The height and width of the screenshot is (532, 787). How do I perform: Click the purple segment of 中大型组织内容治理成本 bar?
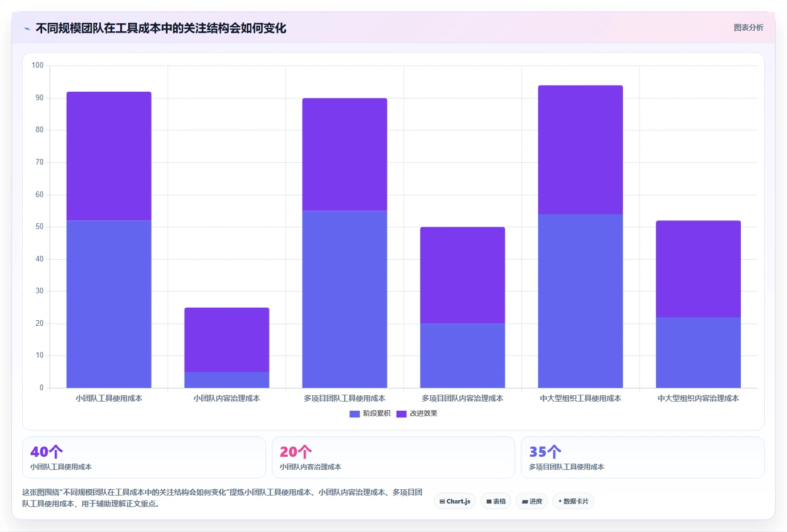tap(699, 269)
